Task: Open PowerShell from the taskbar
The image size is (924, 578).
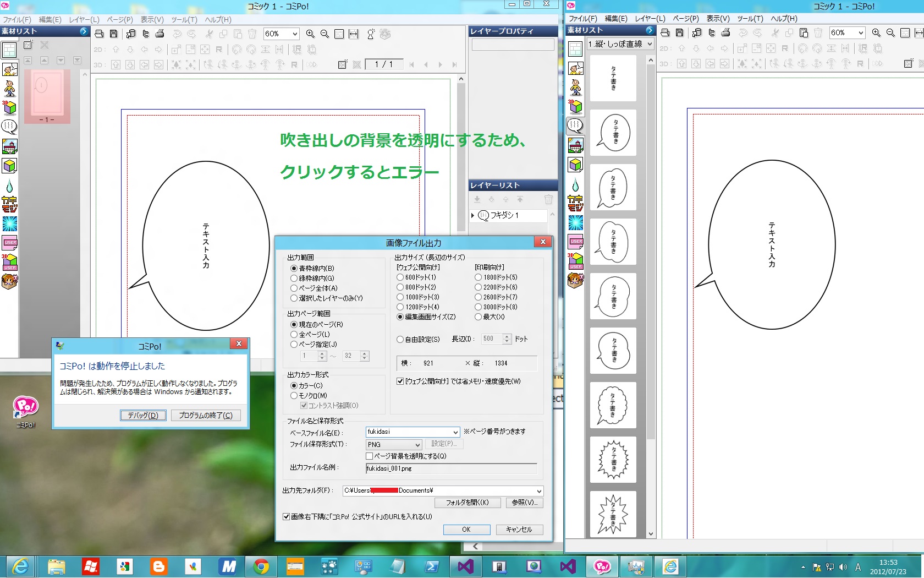Action: (432, 566)
